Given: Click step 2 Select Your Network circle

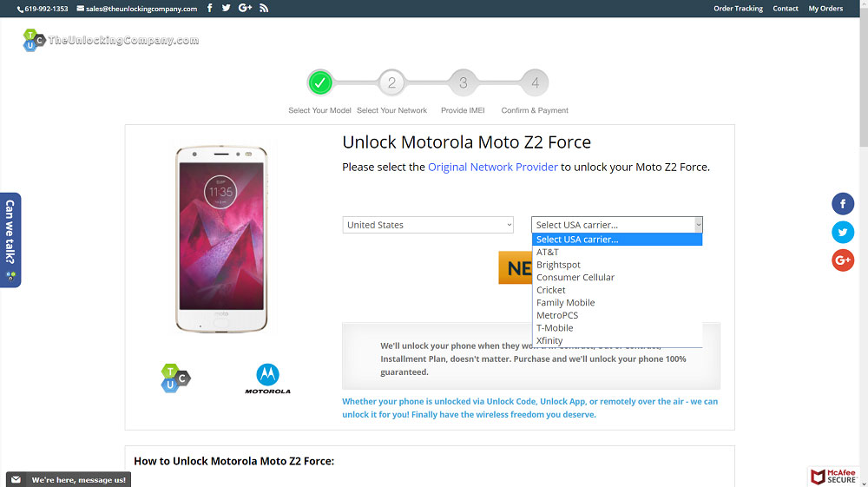Looking at the screenshot, I should point(392,83).
